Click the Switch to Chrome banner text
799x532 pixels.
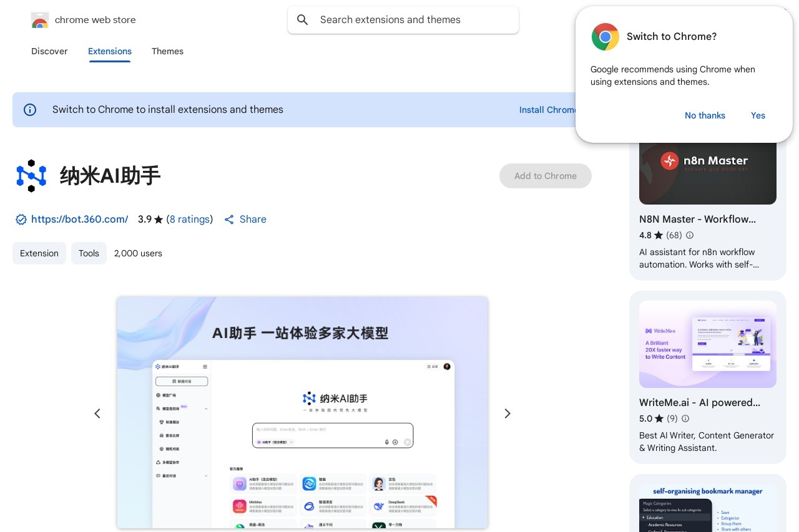click(168, 110)
